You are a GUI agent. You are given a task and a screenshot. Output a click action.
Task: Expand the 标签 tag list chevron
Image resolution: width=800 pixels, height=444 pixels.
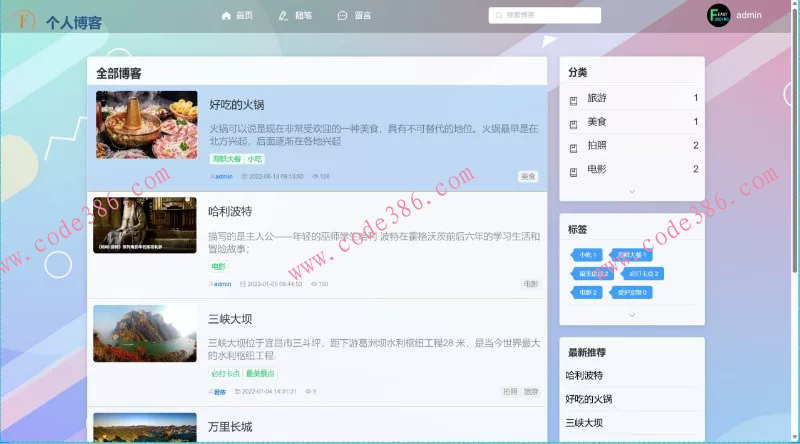coord(632,315)
